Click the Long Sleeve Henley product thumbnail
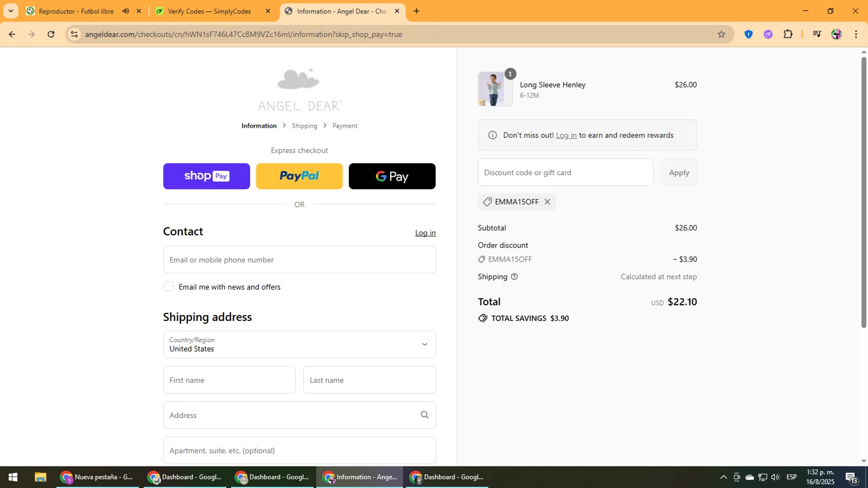 coord(495,89)
